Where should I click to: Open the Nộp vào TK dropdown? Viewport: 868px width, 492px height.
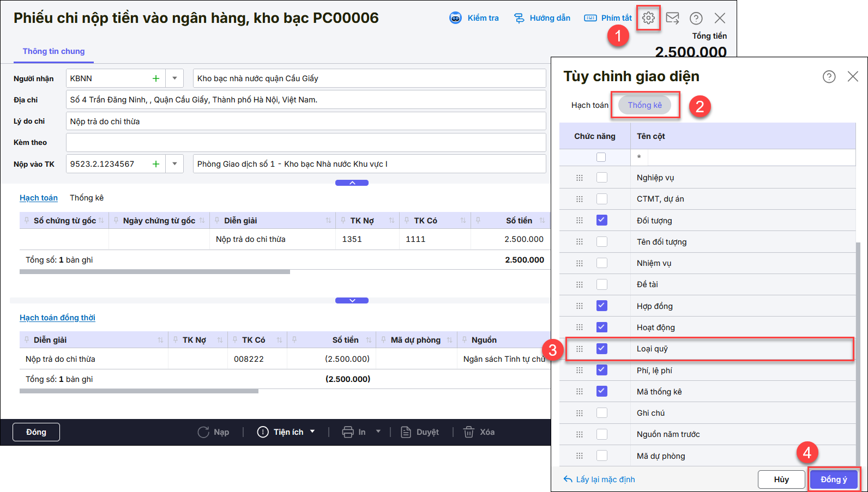(174, 164)
